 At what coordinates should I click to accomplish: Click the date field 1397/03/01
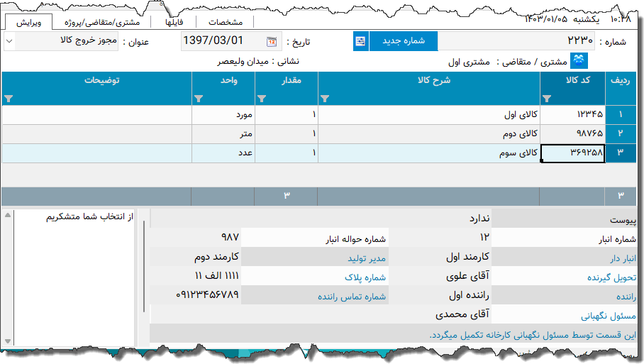(x=231, y=41)
